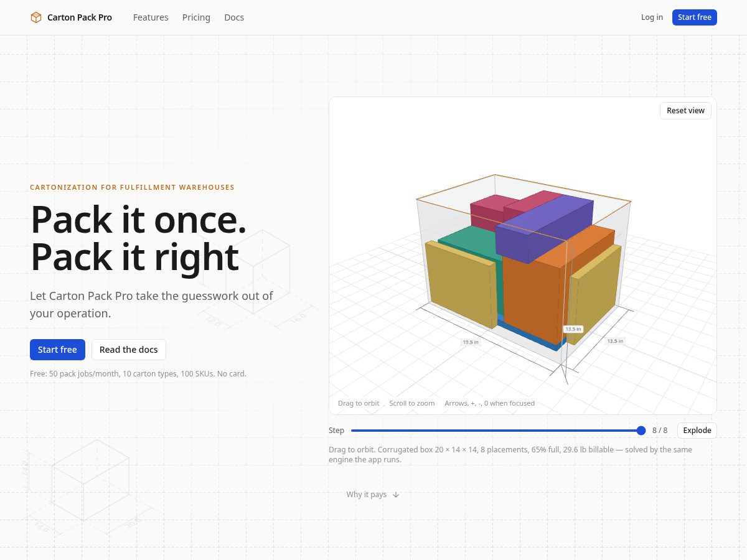
Task: Click the Carton Pack Pro brand name
Action: tap(80, 17)
